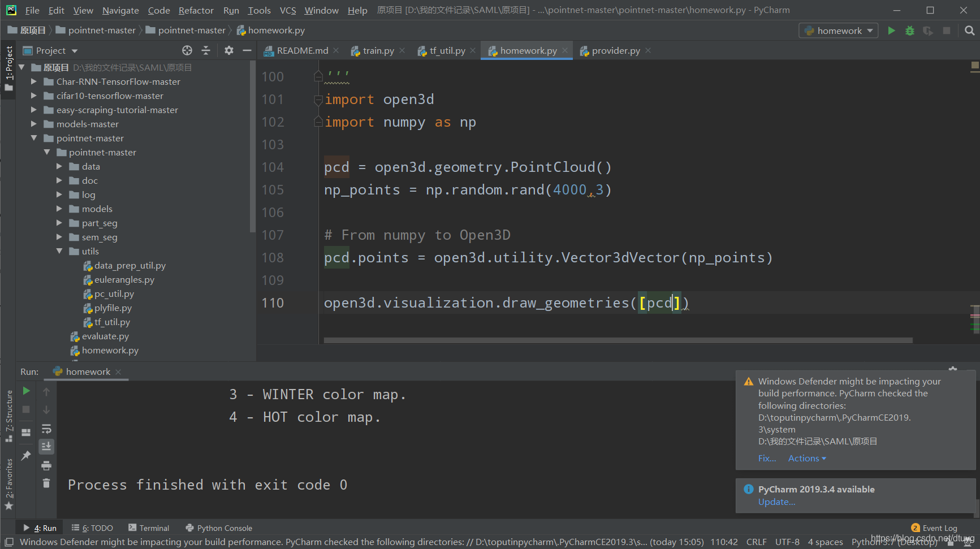Open the homework run configuration dropdown
980x549 pixels.
coord(838,31)
